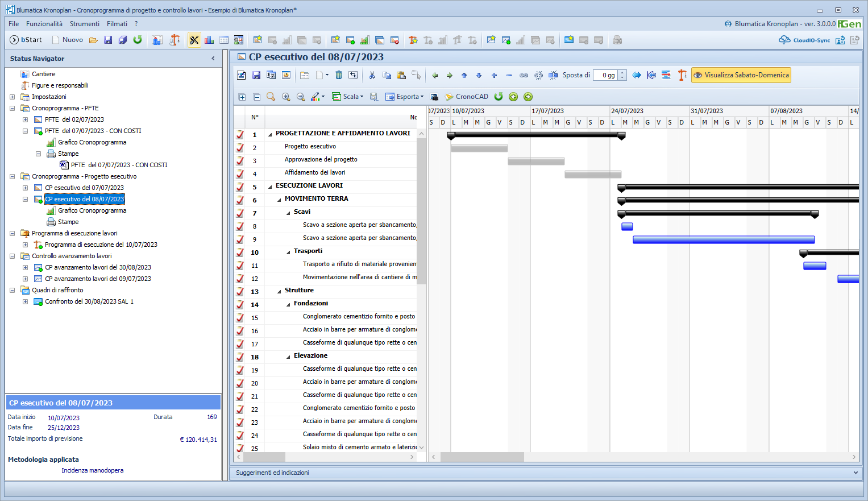This screenshot has width=868, height=501.
Task: Expand CP avanzamento lavori del 30/08/2023
Action: (25, 267)
